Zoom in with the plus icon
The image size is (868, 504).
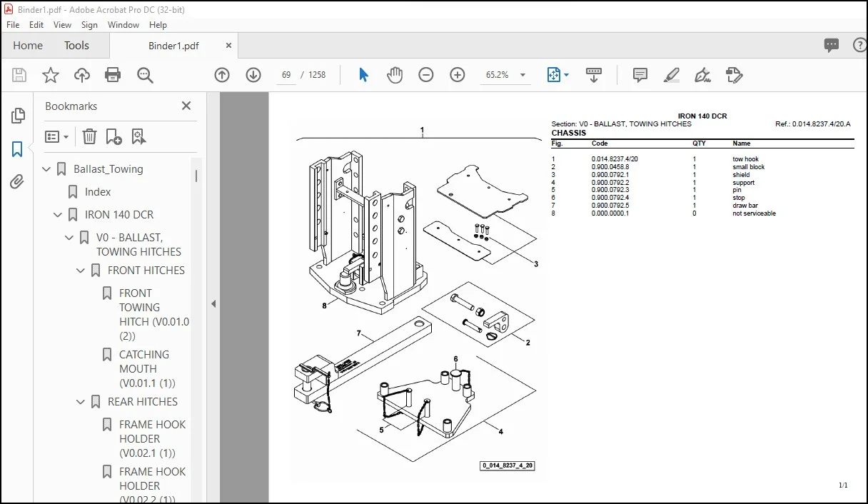point(458,75)
